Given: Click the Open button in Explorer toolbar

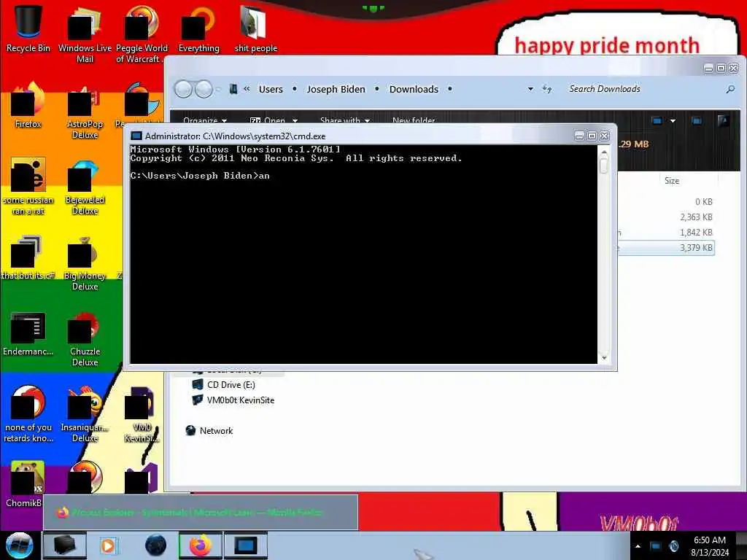Looking at the screenshot, I should [268, 120].
